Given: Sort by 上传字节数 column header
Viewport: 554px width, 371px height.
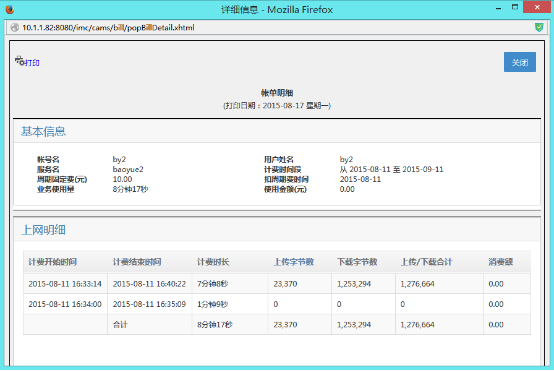Looking at the screenshot, I should coord(294,262).
